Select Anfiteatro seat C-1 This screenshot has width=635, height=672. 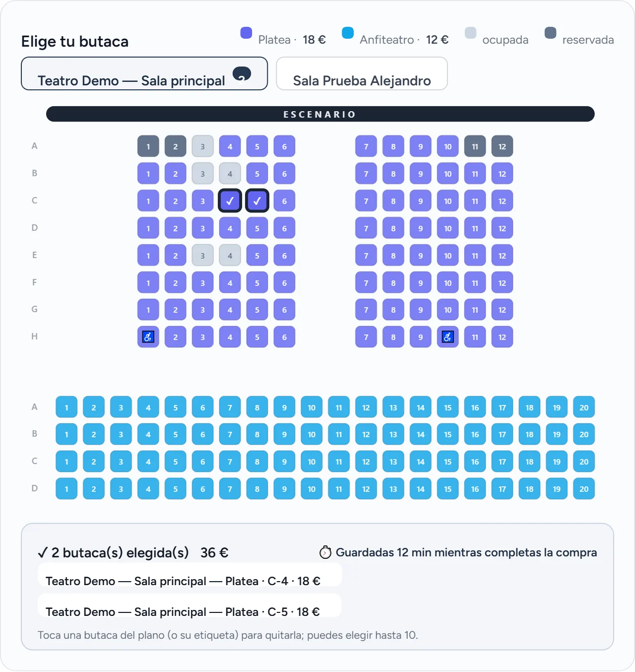tap(66, 462)
